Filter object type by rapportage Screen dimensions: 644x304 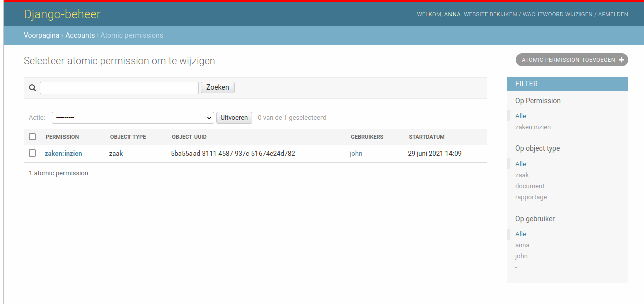coord(531,197)
